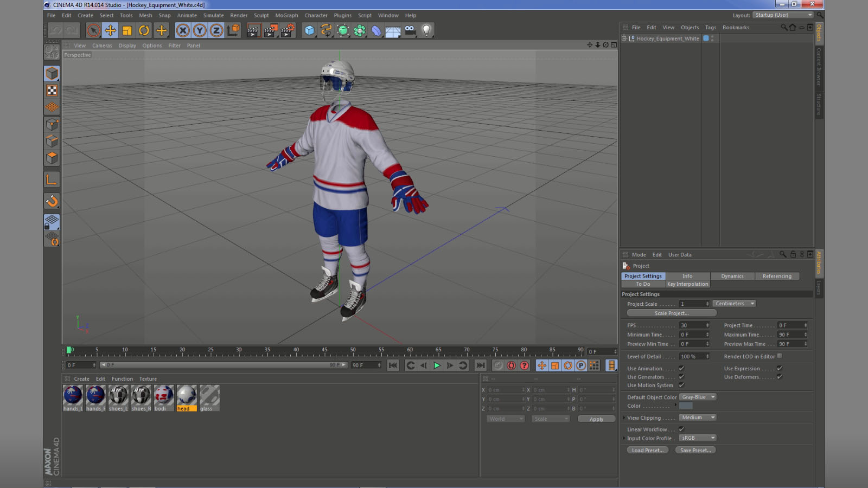The width and height of the screenshot is (868, 488).
Task: Open the World coordinate dropdown
Action: click(x=506, y=419)
